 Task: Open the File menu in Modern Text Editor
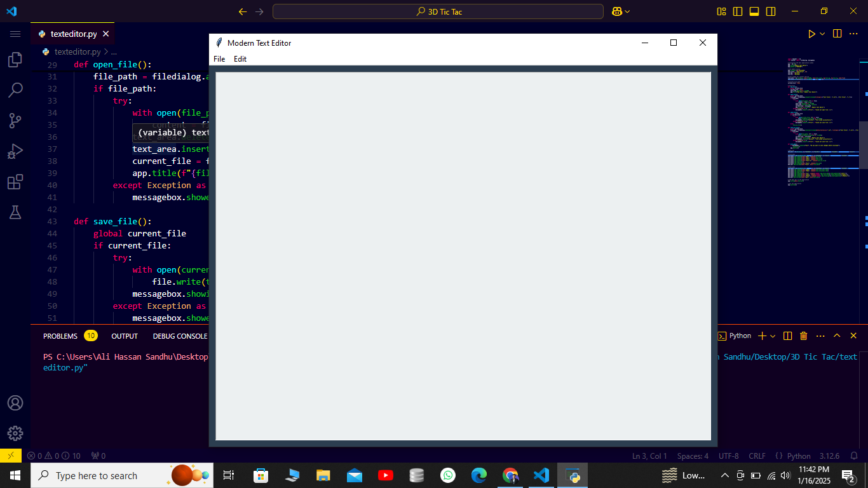pos(219,59)
